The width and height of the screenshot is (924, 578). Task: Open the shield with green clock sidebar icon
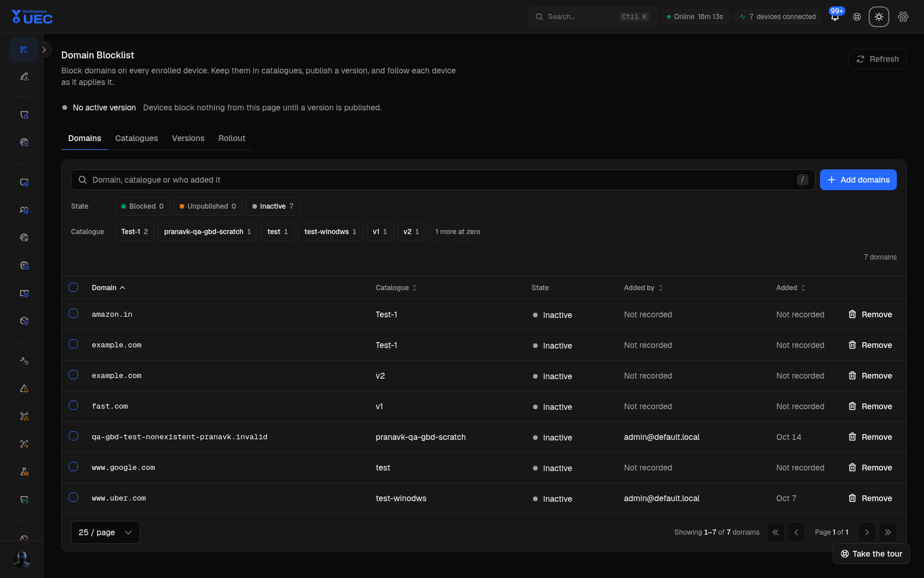[24, 499]
